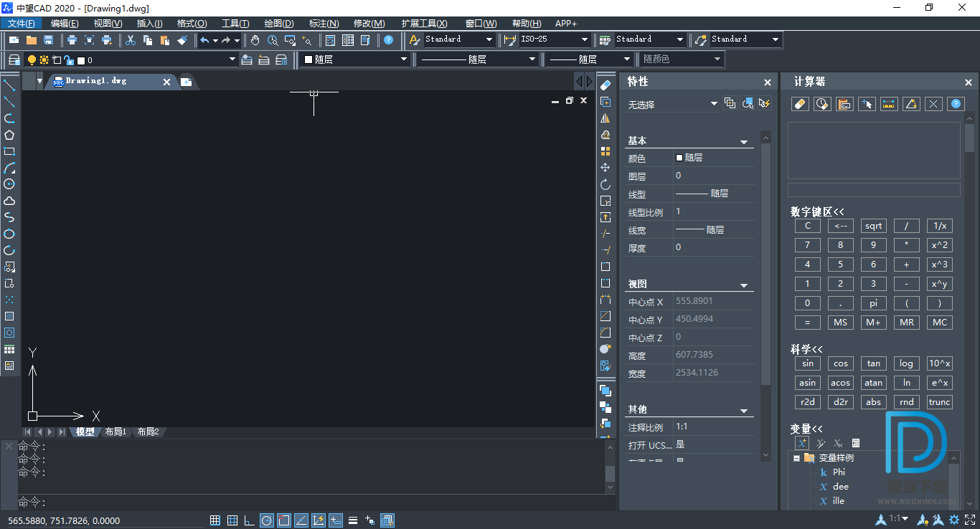Open toolbar help question-mark icon

click(x=388, y=40)
